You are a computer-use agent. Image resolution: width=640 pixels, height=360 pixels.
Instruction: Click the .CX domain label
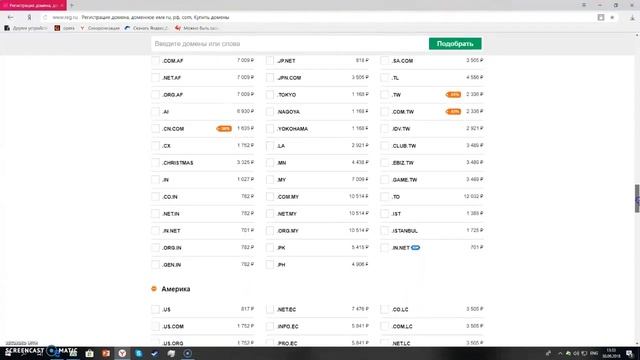[167, 146]
